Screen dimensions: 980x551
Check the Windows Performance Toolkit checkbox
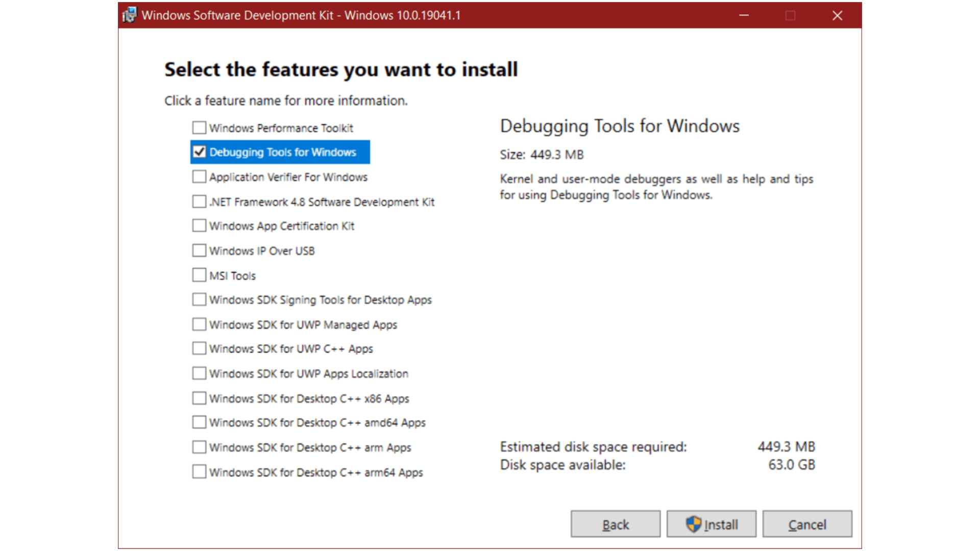pos(199,127)
